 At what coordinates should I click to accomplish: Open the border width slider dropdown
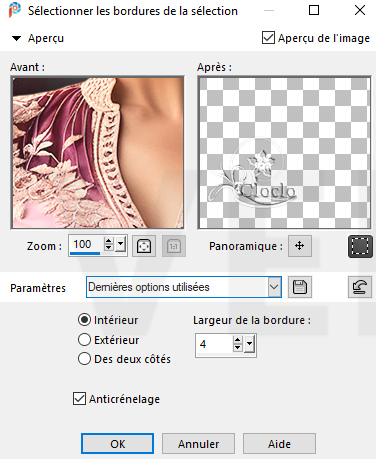(249, 344)
